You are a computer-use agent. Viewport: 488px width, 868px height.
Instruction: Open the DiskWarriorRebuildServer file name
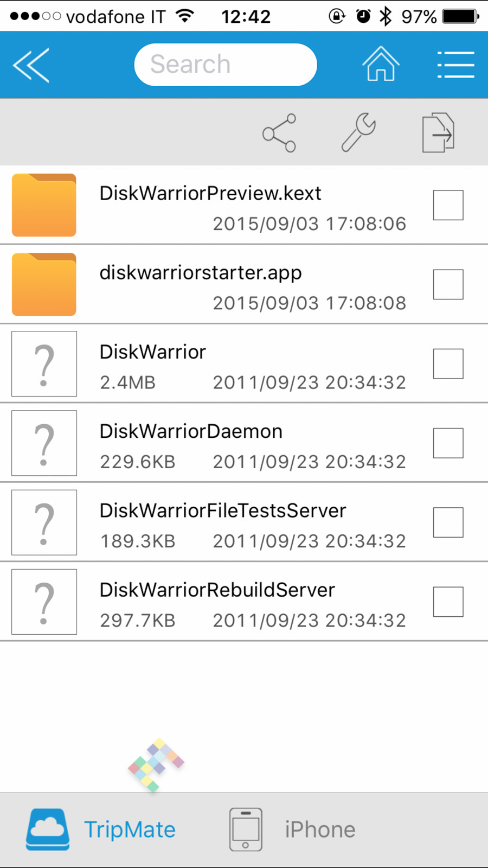(x=217, y=590)
